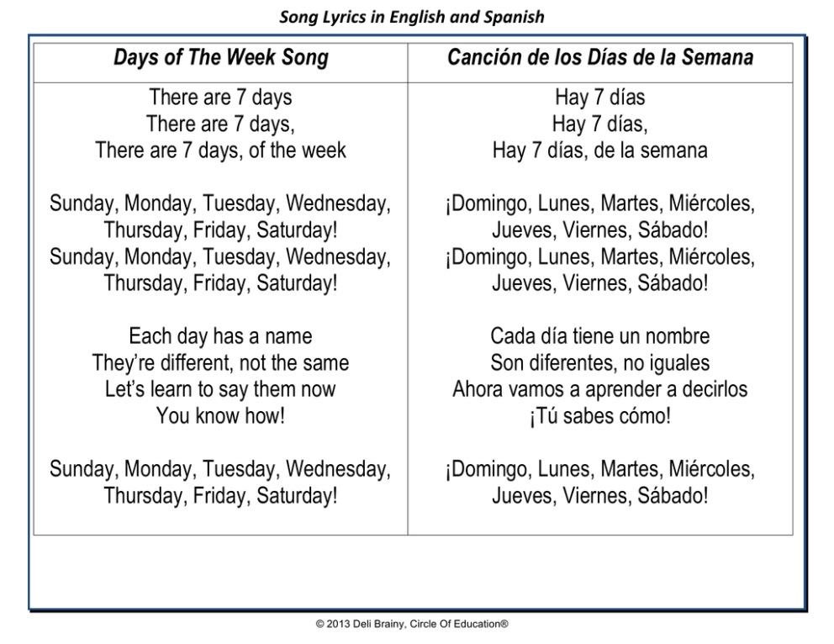Select the 'Days of The Week Song' header
Screen dimensions: 834x644
click(221, 57)
